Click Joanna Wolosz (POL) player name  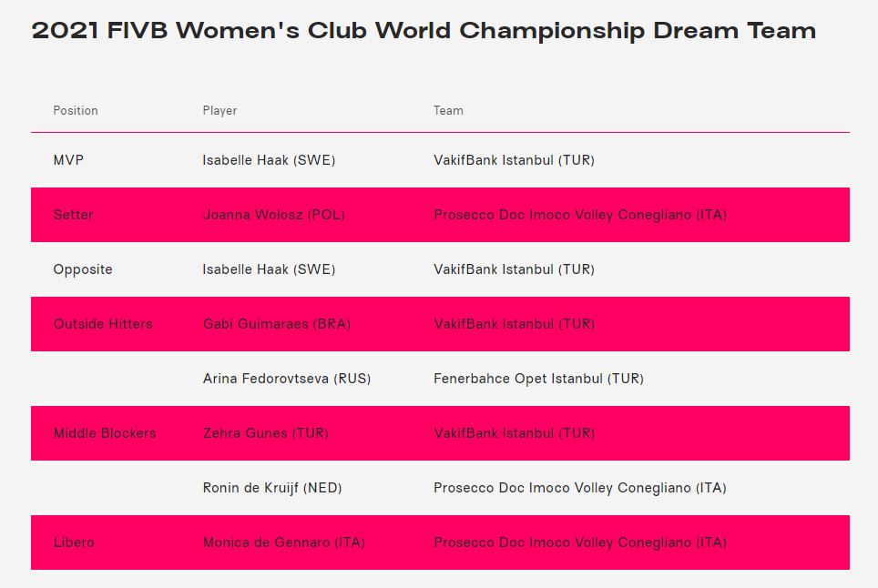273,215
